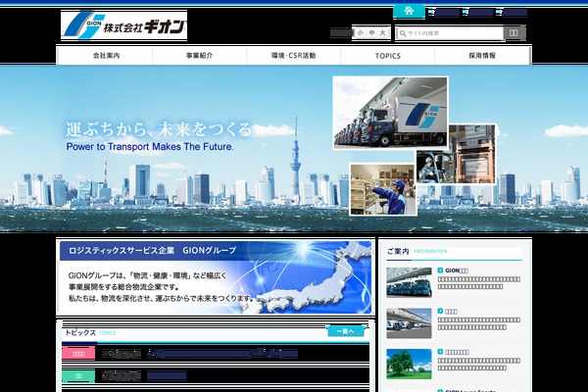The image size is (588, 392).
Task: Click the トピックス TOPICS heading
Action: click(x=90, y=333)
